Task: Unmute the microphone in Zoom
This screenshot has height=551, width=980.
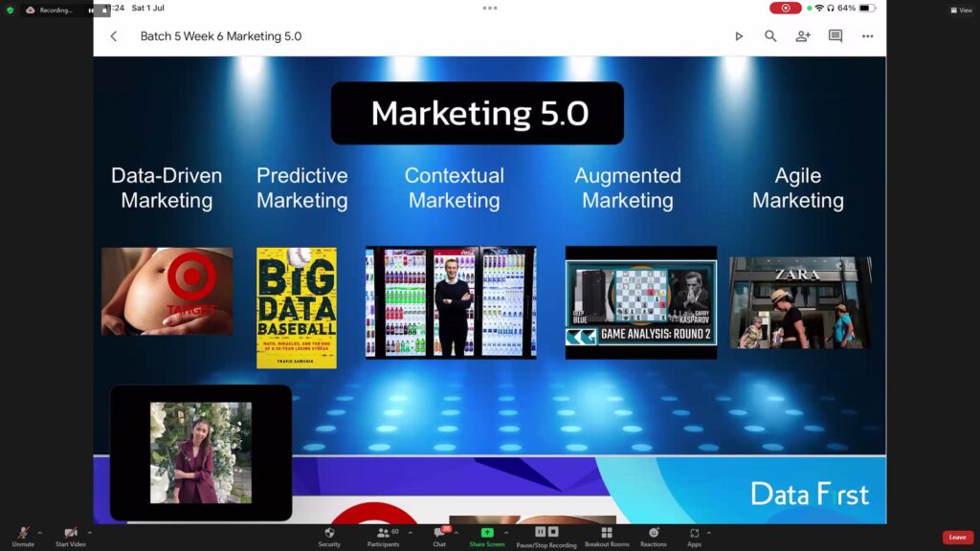Action: tap(23, 536)
